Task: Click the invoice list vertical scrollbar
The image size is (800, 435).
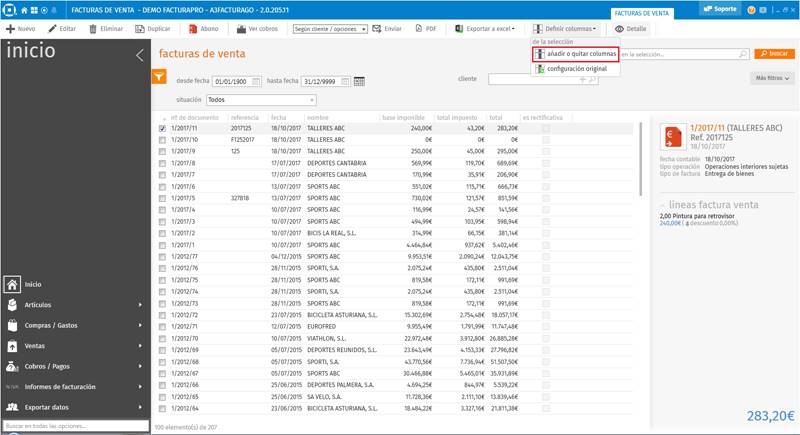Action: [641, 159]
